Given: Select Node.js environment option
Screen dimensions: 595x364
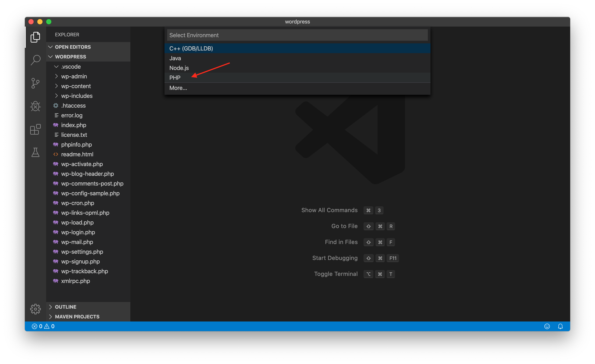Looking at the screenshot, I should pyautogui.click(x=297, y=68).
